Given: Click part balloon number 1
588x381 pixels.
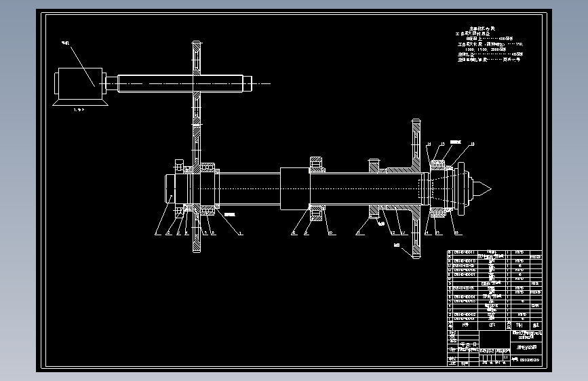Looking at the screenshot, I should coord(158,233).
